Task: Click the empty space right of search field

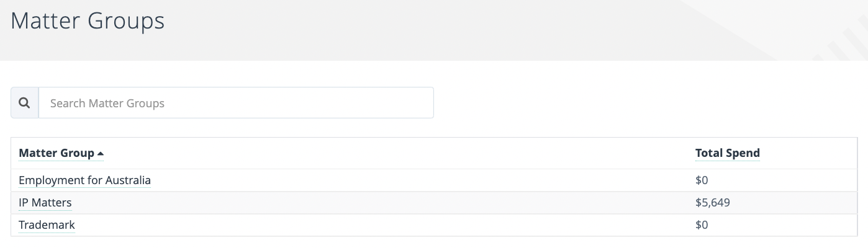Action: point(646,103)
